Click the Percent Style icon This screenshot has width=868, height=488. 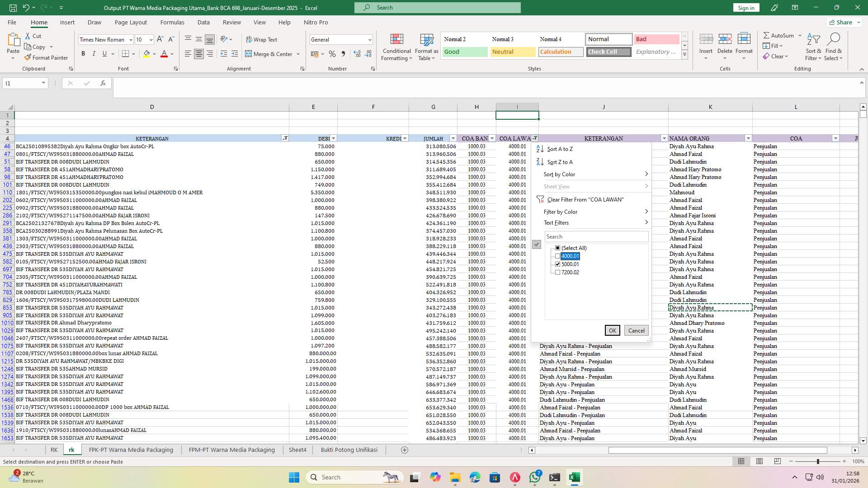coord(332,54)
